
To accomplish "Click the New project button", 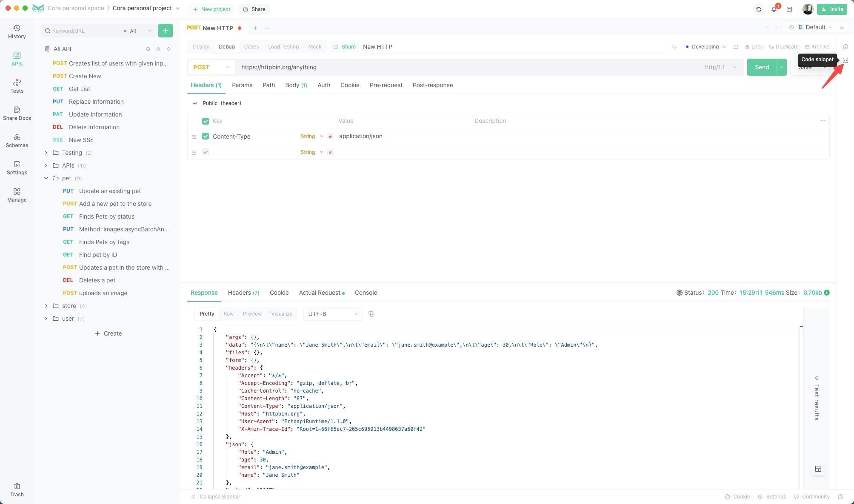I will [211, 9].
